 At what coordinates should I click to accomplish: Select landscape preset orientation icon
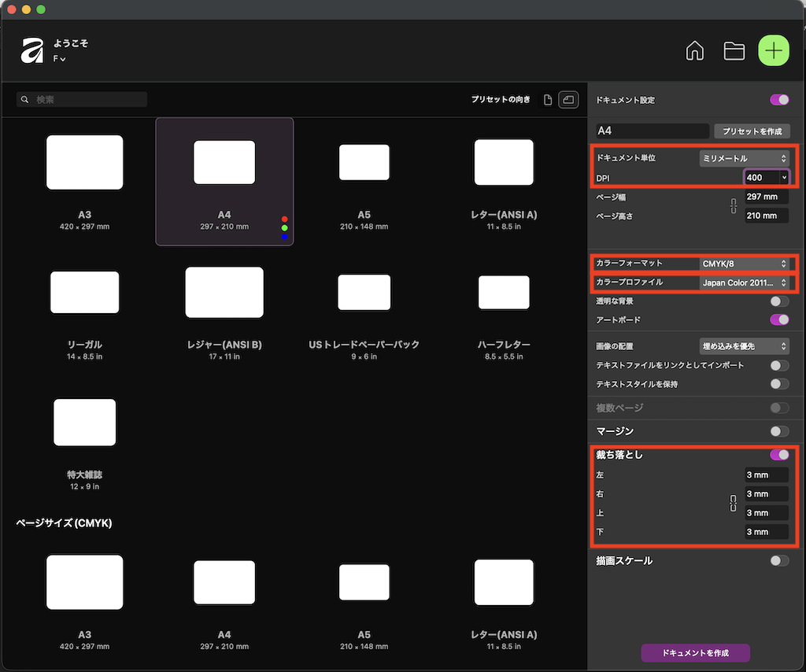568,100
